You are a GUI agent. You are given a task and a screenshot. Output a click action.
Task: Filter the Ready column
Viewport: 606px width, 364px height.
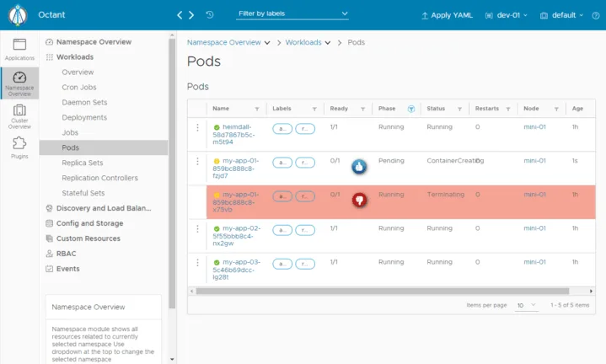[363, 109]
